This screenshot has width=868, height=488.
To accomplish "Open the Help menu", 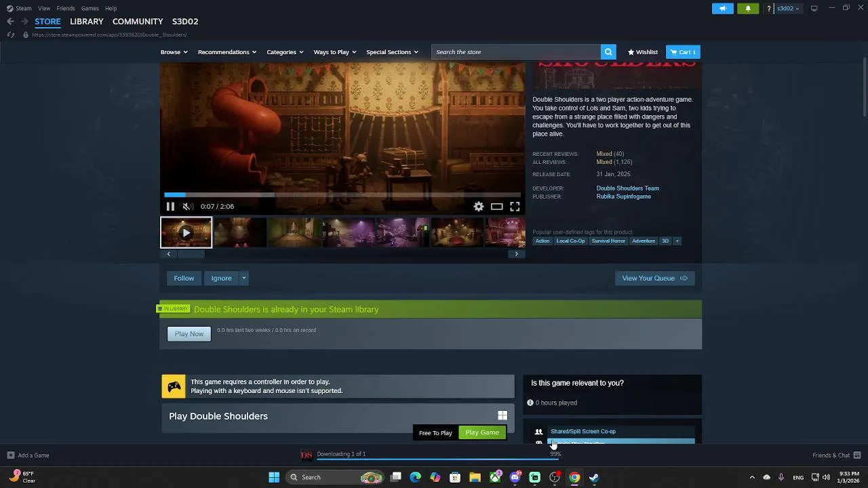I will point(111,8).
